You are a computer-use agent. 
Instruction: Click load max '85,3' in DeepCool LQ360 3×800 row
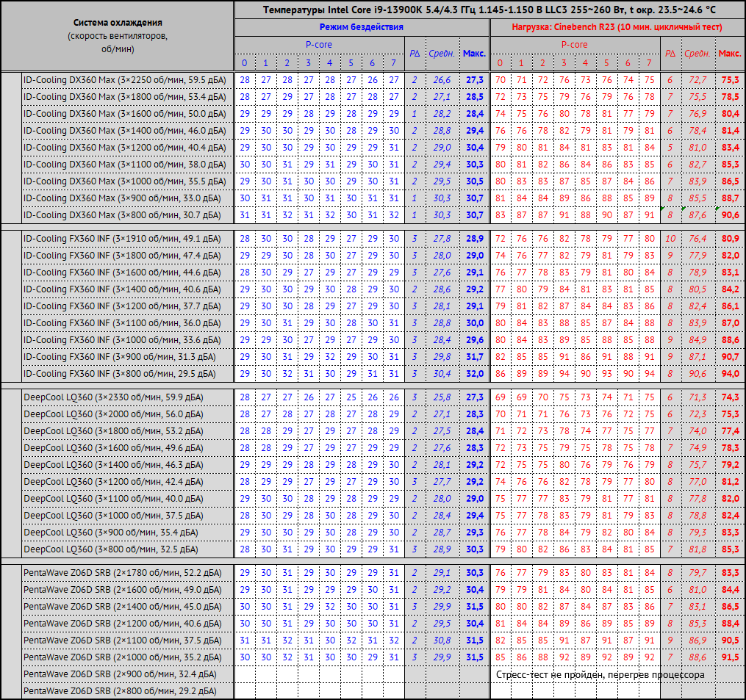[x=730, y=549]
